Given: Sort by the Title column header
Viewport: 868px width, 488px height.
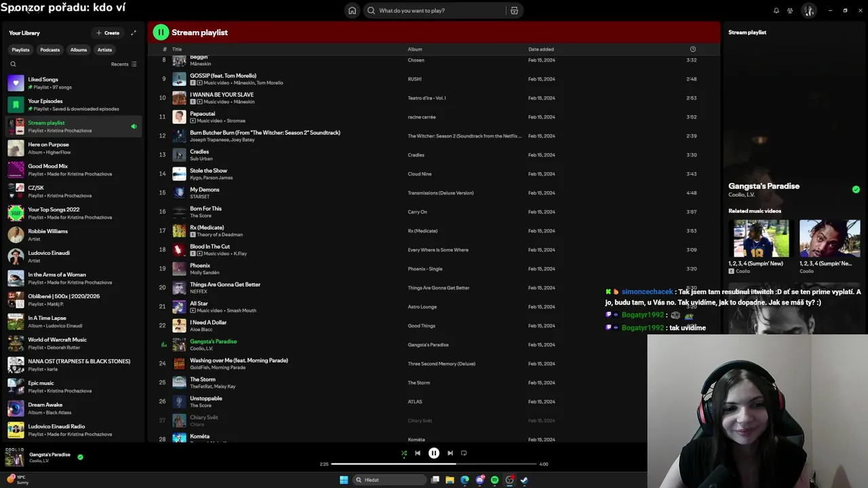Looking at the screenshot, I should pos(177,49).
